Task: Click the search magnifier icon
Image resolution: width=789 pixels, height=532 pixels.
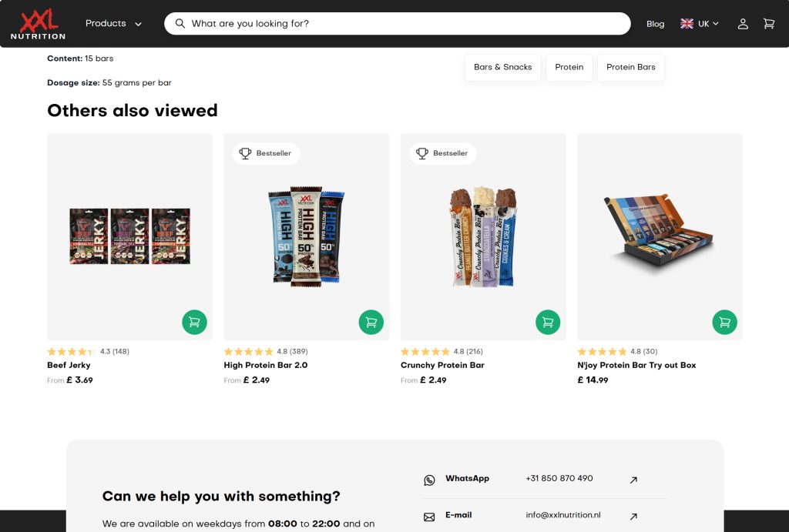Action: 180,24
